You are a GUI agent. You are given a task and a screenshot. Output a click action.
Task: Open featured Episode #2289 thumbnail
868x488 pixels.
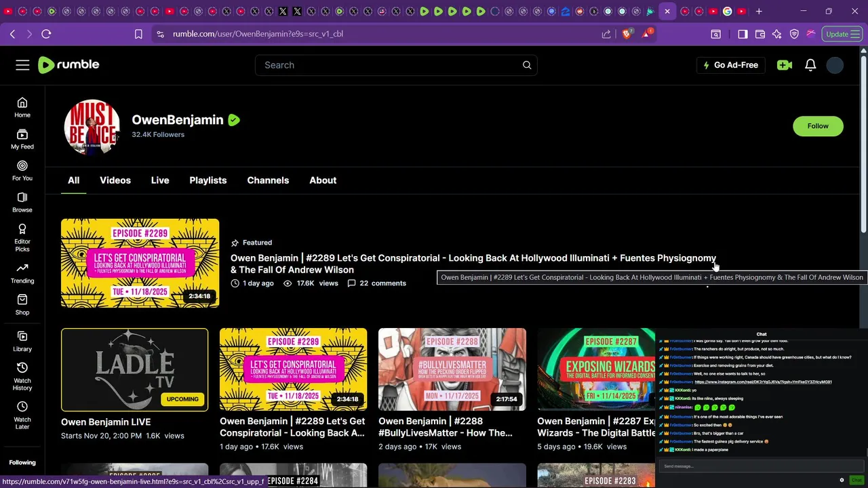[x=140, y=263]
